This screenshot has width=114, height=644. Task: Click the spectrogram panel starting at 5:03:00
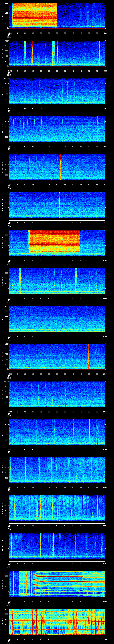pyautogui.click(x=57, y=16)
